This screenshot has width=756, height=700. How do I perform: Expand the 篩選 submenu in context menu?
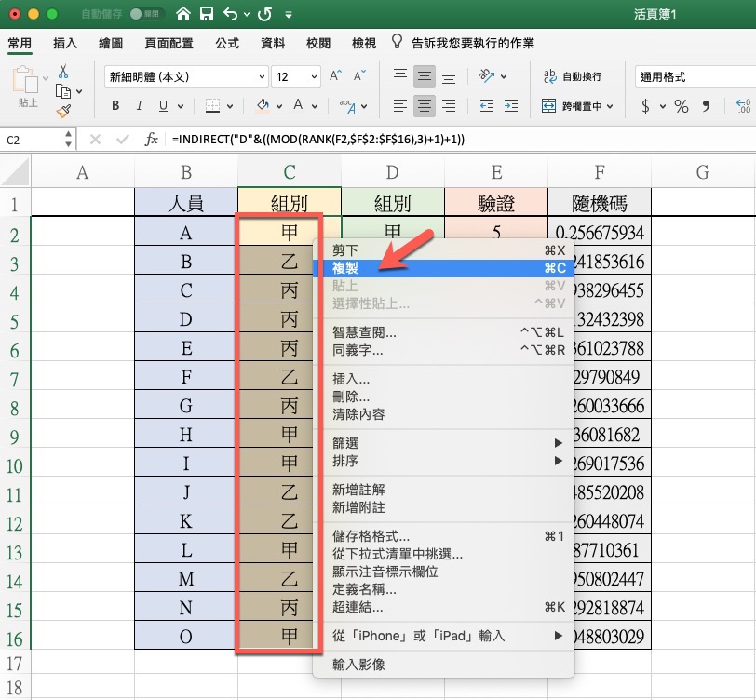coord(447,443)
